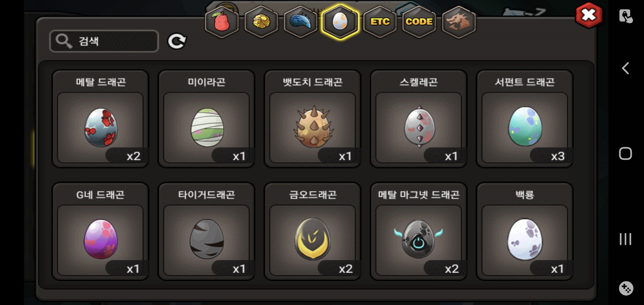The width and height of the screenshot is (644, 305).
Task: Select the 미이라곤 bandaged egg
Action: coord(206,119)
